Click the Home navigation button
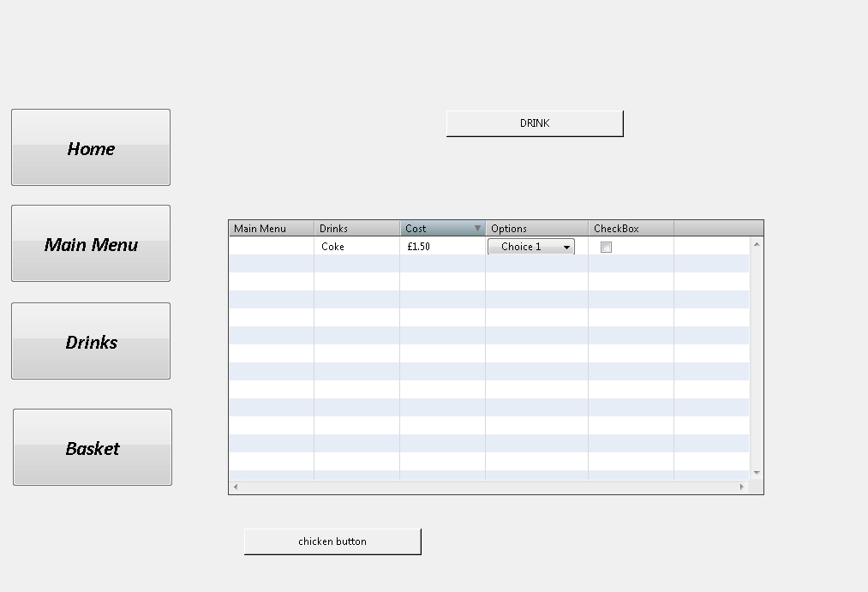 coord(91,147)
